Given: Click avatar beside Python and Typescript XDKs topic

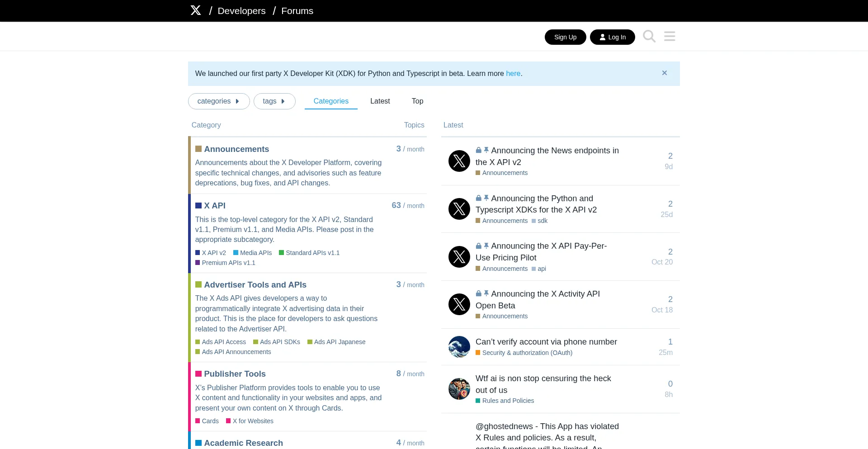Looking at the screenshot, I should [x=459, y=209].
